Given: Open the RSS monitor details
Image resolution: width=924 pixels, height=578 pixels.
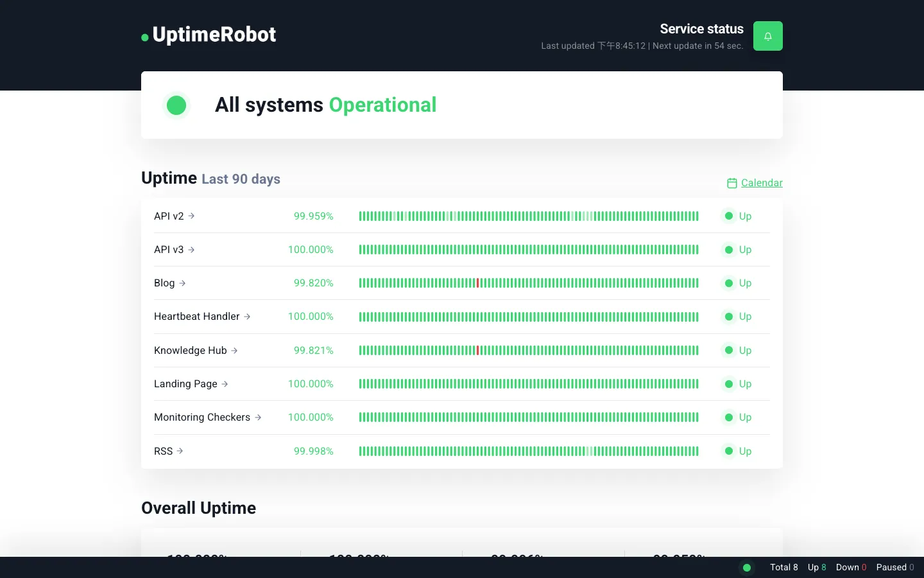Looking at the screenshot, I should pyautogui.click(x=164, y=451).
